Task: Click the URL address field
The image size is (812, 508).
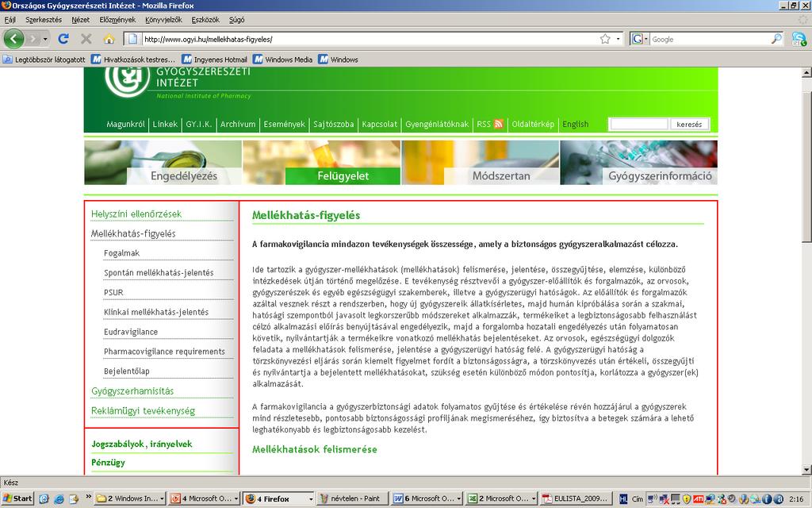Action: 370,39
